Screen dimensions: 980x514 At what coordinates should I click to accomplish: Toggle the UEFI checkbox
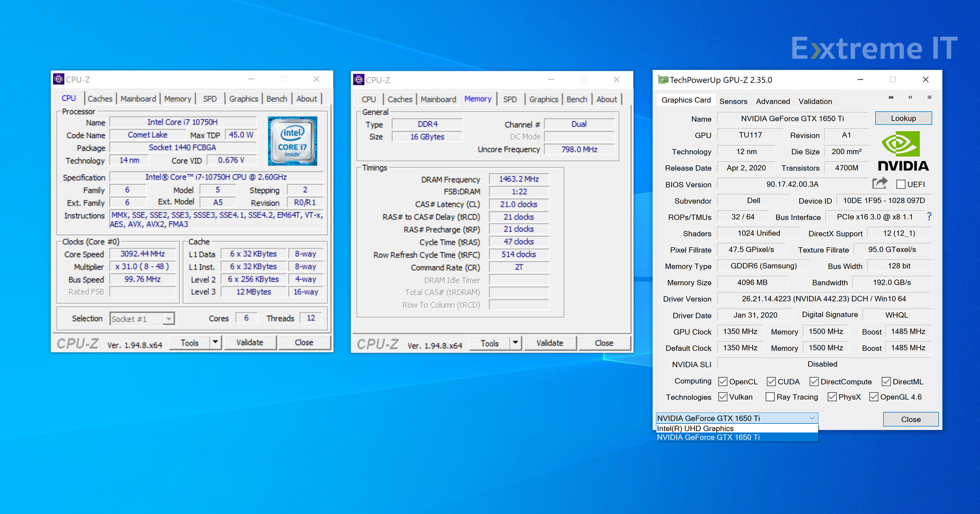tap(901, 184)
